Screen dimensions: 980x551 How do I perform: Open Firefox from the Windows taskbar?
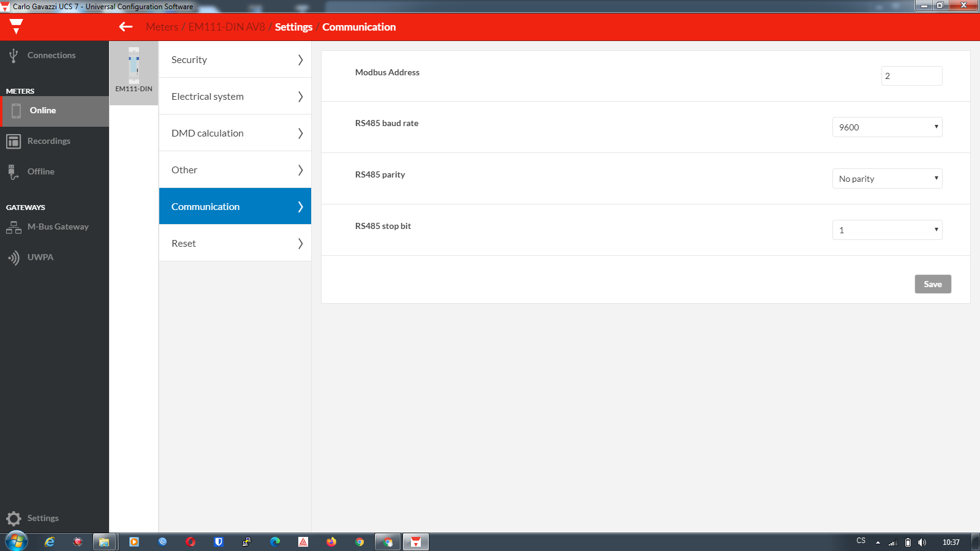(331, 542)
